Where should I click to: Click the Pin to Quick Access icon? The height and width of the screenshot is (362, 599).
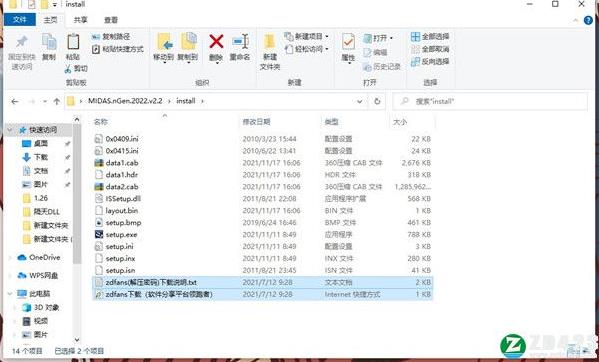pyautogui.click(x=22, y=41)
